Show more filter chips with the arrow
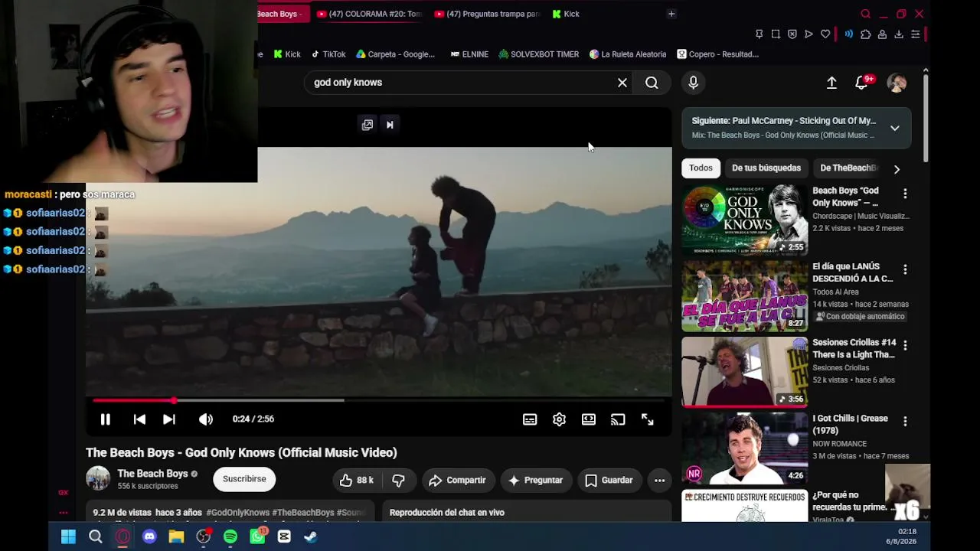Viewport: 980px width, 551px height. 897,169
